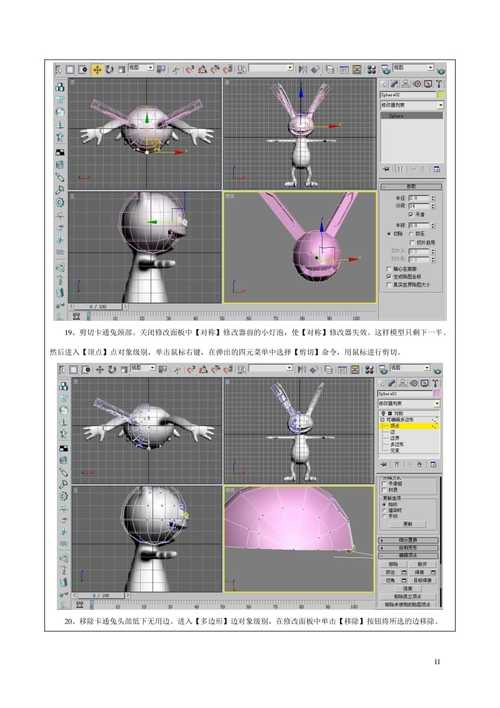Toggle Generate Mapping Coords checkbox in first screenshot
The image size is (500, 708).
pos(389,276)
